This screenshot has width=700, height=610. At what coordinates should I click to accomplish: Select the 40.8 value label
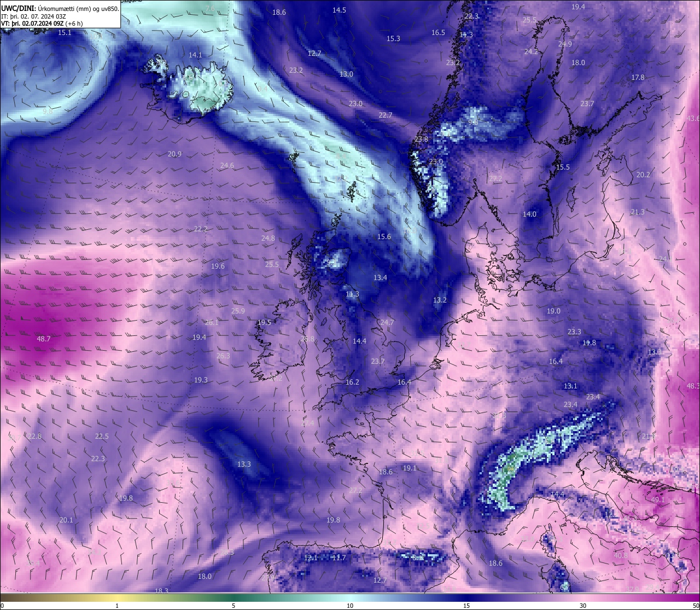(621, 555)
